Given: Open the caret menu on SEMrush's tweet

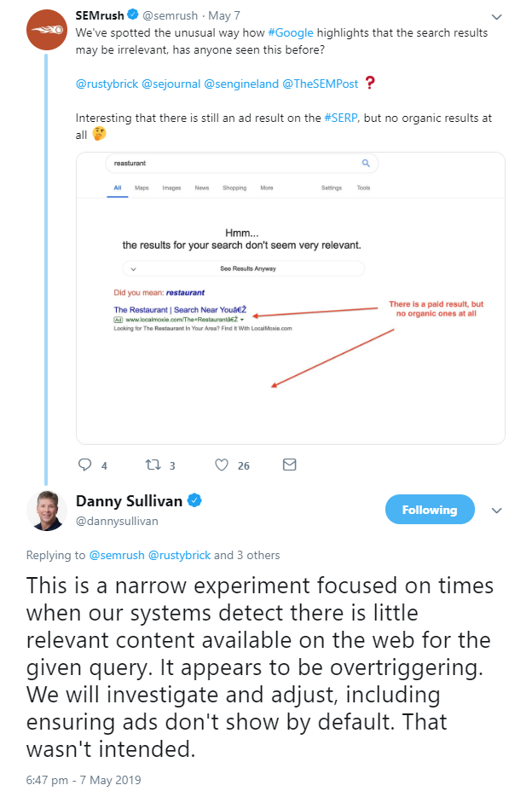Looking at the screenshot, I should click(x=496, y=15).
